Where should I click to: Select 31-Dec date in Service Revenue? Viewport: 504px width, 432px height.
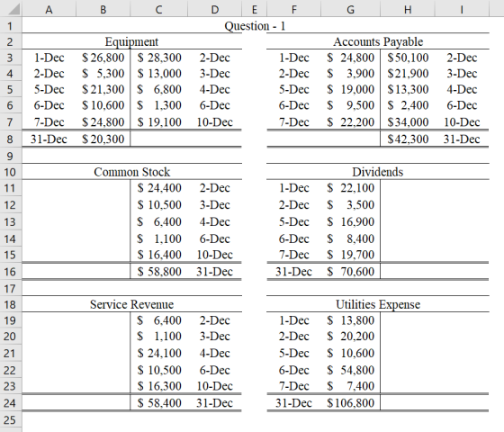tap(215, 403)
